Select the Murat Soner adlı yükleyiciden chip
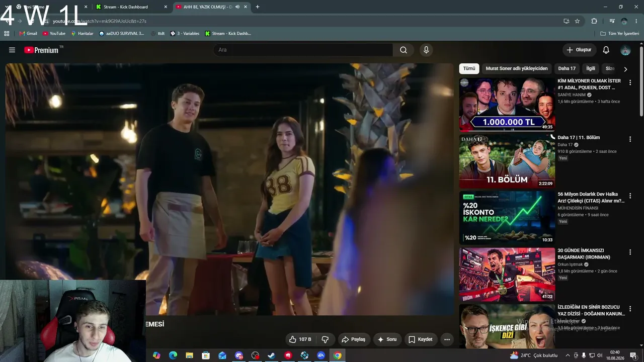This screenshot has height=362, width=644. tap(517, 68)
